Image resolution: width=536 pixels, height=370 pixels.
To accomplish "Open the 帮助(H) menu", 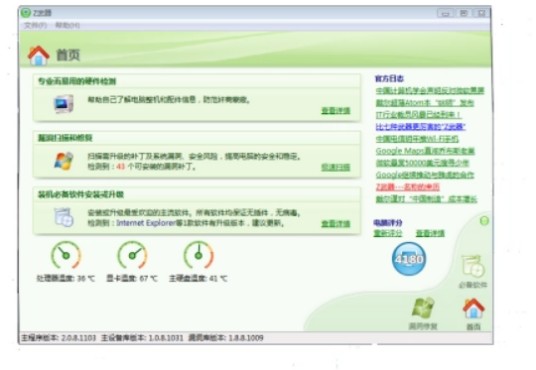I will click(x=68, y=26).
